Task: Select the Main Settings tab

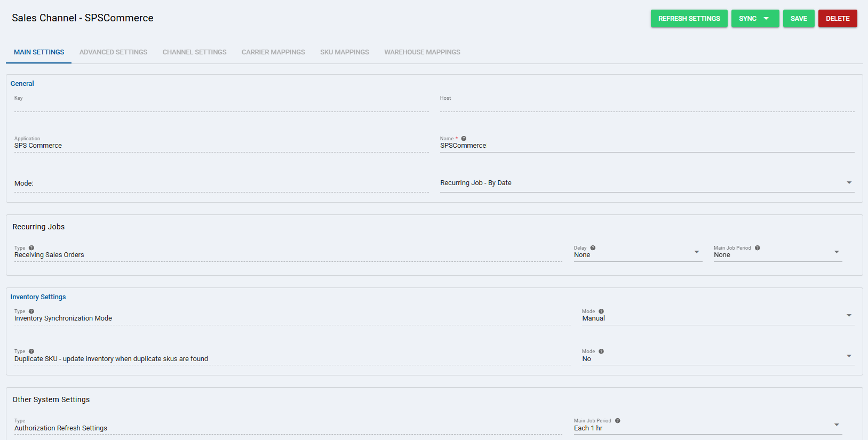Action: (39, 52)
